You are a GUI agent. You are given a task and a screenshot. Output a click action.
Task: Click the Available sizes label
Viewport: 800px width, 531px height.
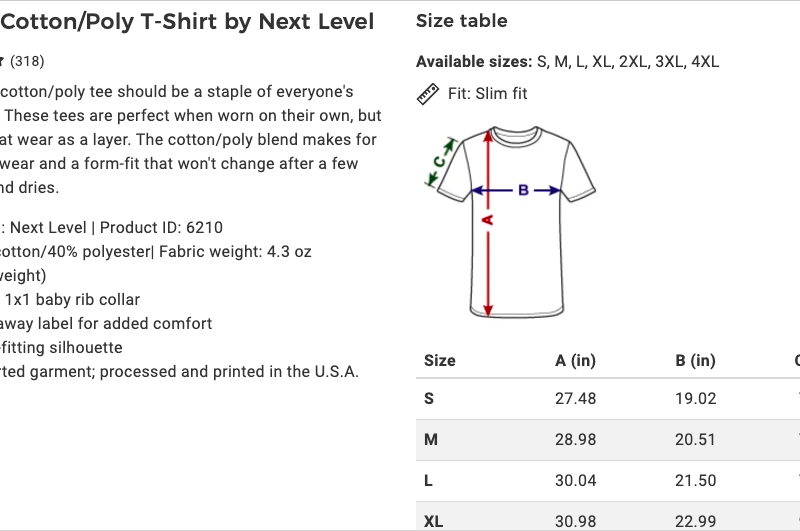click(x=474, y=62)
